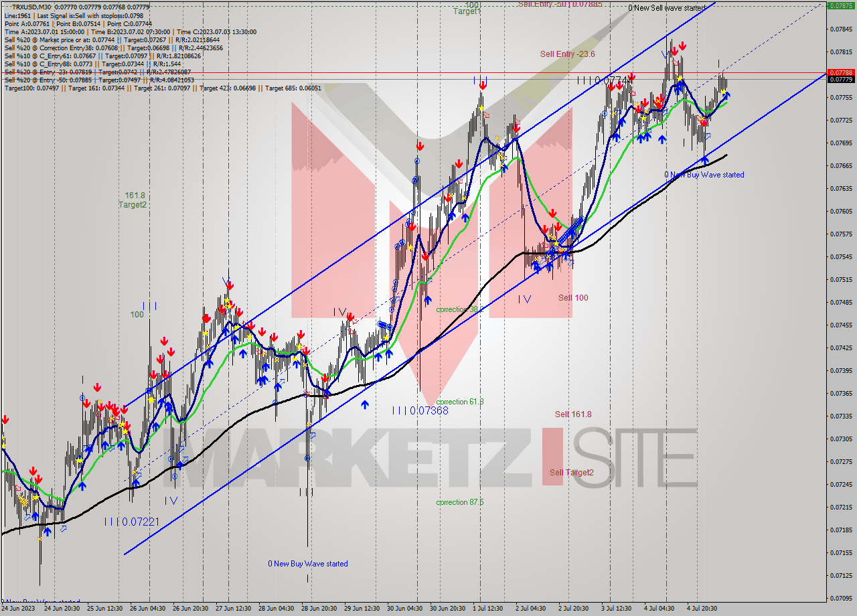Click the red 0.07788 price tag

(840, 72)
